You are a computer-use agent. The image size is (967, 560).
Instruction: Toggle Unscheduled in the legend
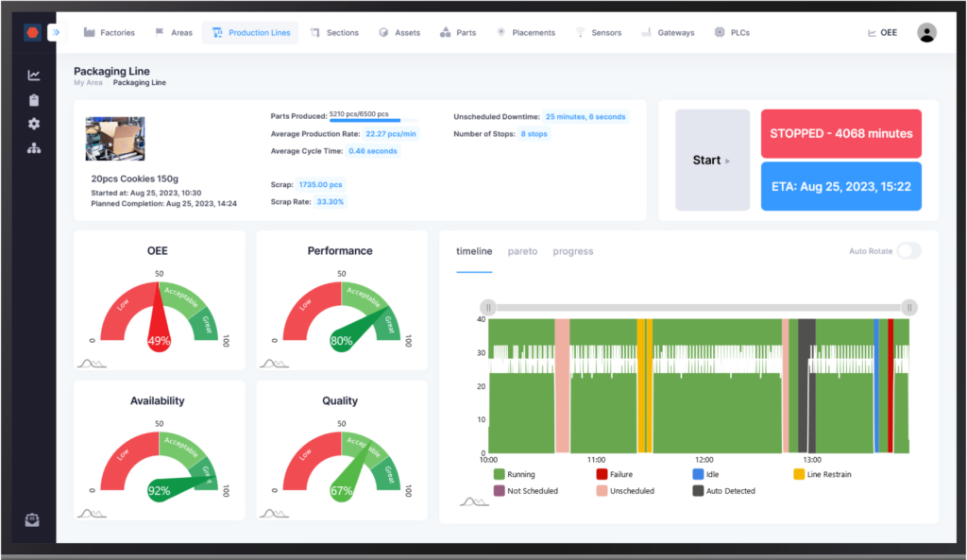[x=625, y=491]
